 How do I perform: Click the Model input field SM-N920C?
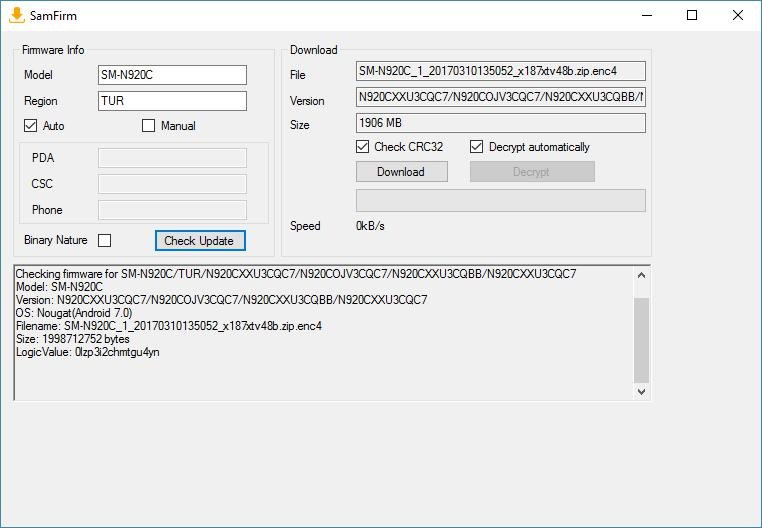tap(172, 75)
